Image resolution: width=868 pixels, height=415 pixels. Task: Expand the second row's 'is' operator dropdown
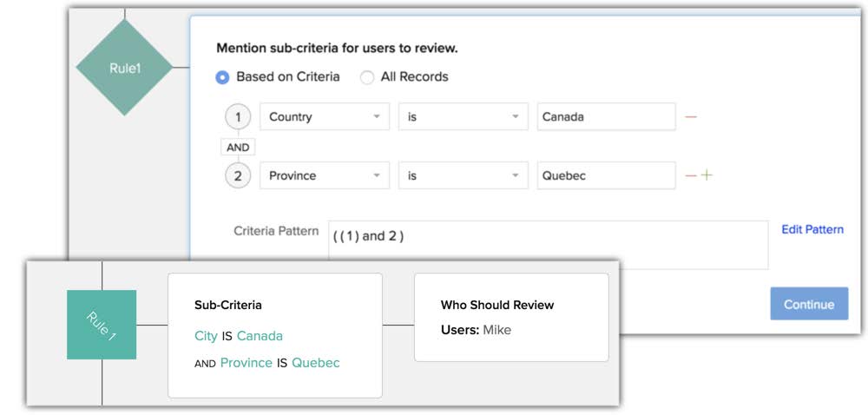click(463, 175)
